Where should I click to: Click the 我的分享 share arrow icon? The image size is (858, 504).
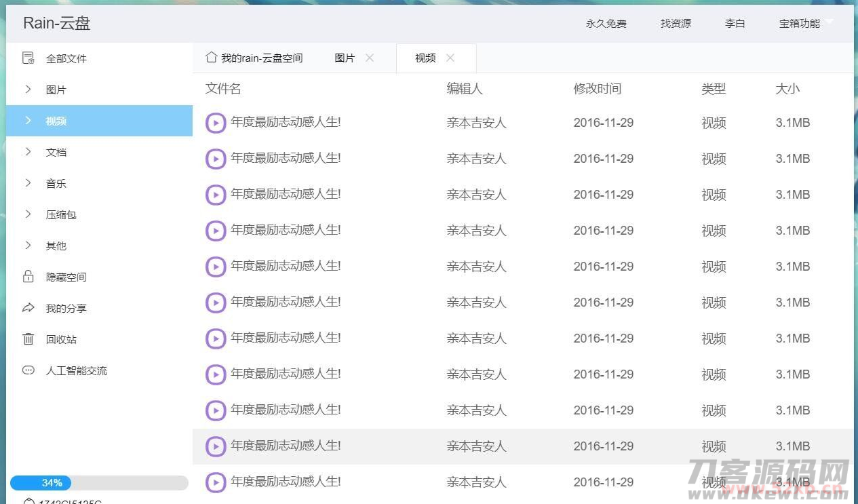28,308
